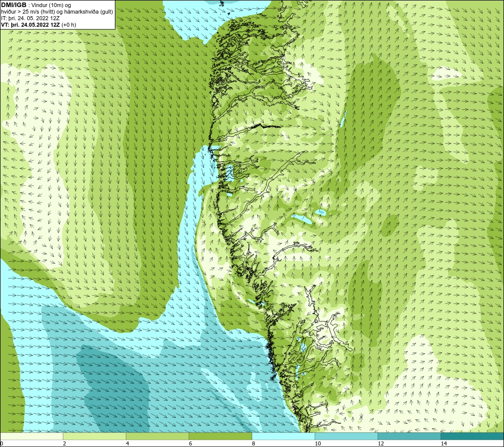Click the dark teal legend swatch above 14
This screenshot has height=447, width=504.
coord(473,436)
